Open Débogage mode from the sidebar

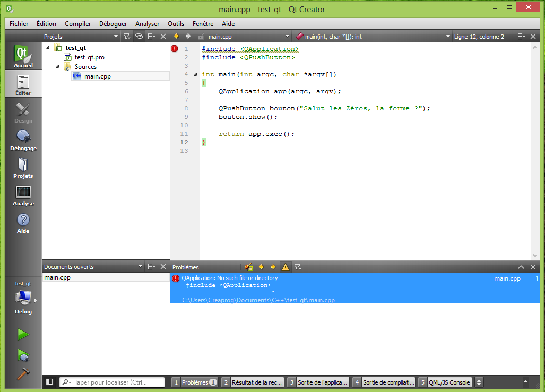tap(23, 139)
